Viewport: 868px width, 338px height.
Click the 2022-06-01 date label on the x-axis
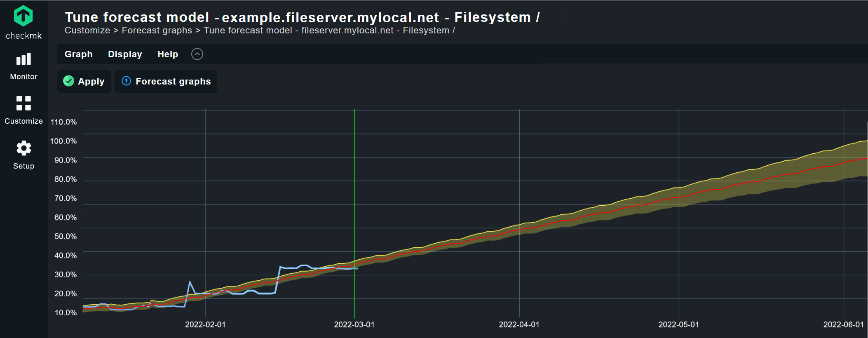click(x=843, y=325)
